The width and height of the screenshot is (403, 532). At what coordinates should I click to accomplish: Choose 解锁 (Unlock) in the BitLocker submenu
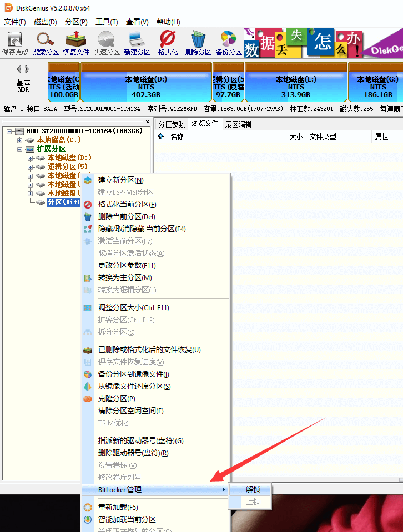253,489
